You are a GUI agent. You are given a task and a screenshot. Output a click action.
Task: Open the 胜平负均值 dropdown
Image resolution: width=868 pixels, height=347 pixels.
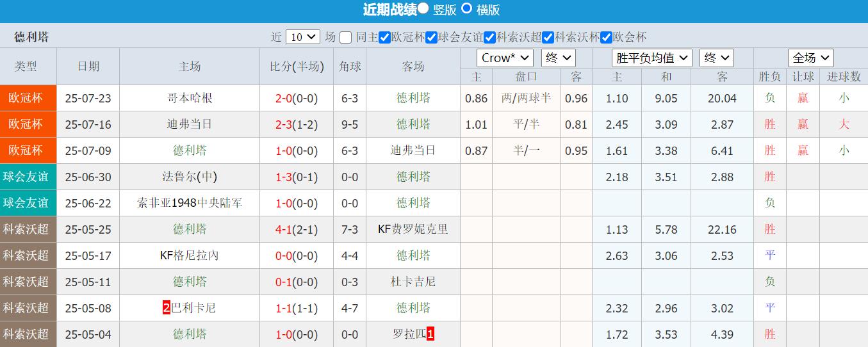click(x=651, y=58)
